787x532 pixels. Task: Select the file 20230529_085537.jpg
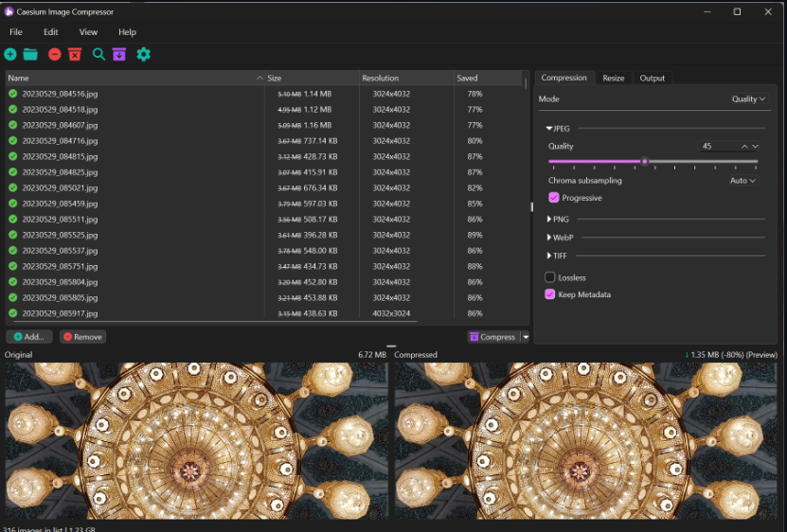61,251
